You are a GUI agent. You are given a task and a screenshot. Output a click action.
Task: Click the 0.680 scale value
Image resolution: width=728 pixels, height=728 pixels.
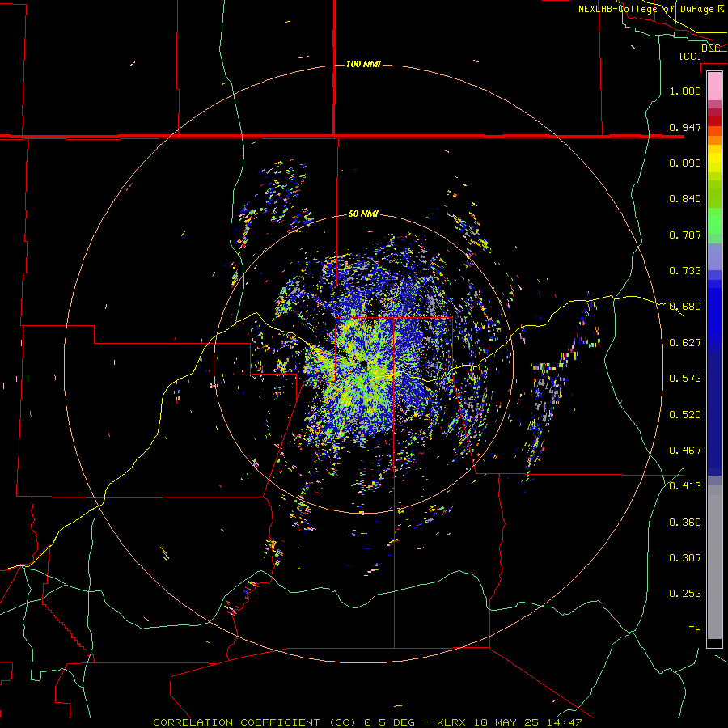coord(685,307)
